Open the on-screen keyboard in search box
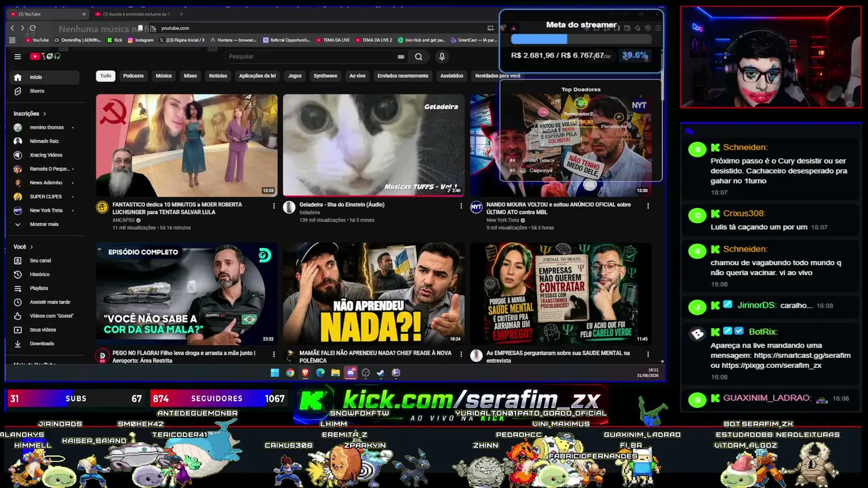868x488 pixels. click(x=401, y=57)
